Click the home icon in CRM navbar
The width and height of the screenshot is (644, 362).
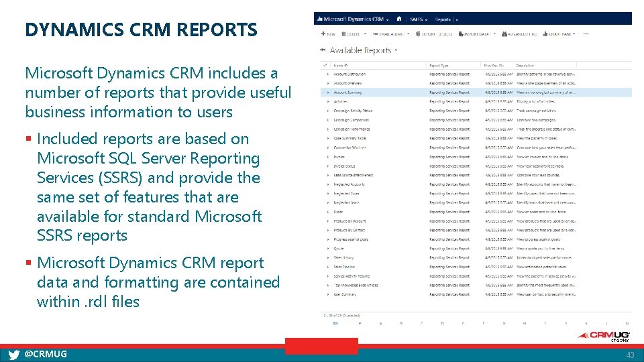[x=398, y=19]
